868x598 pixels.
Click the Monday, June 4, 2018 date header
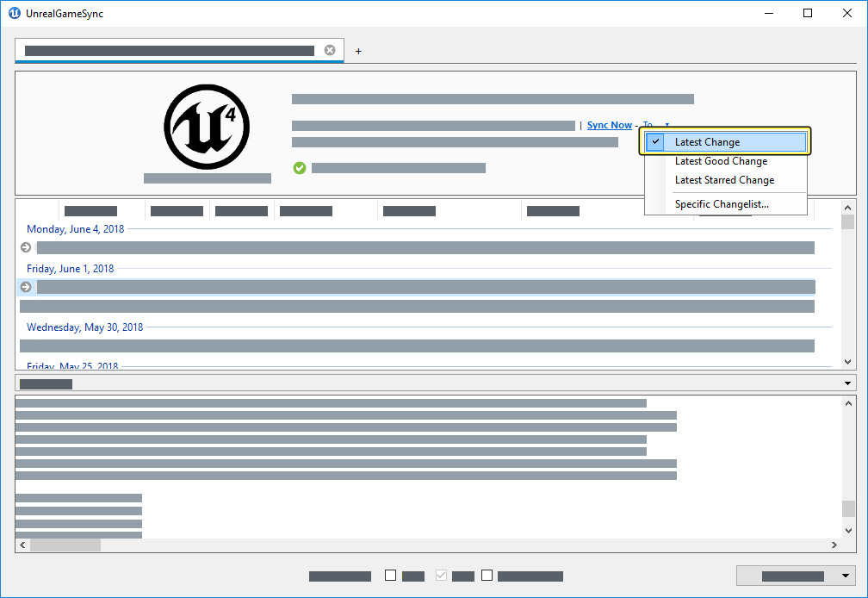click(x=75, y=229)
